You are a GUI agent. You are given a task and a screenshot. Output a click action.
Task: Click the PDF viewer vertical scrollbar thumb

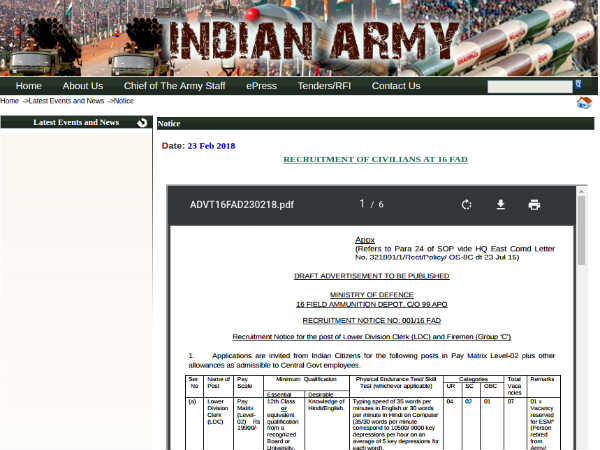(x=582, y=230)
